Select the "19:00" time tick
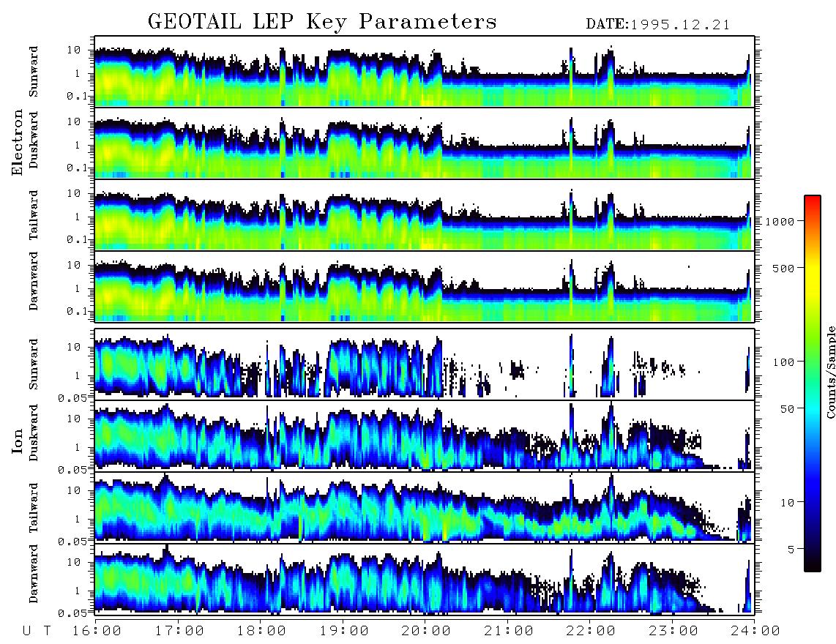The height and width of the screenshot is (644, 836). [x=344, y=632]
